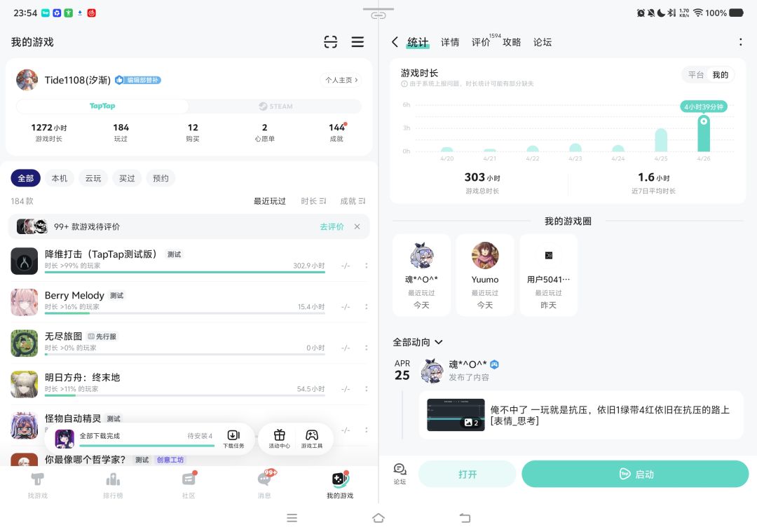
Task: Open 用户5041 game circle card
Action: (548, 275)
